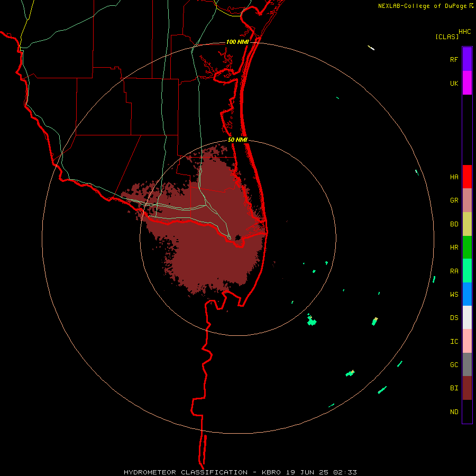
Task: Click the UK legend label
Action: click(x=454, y=83)
